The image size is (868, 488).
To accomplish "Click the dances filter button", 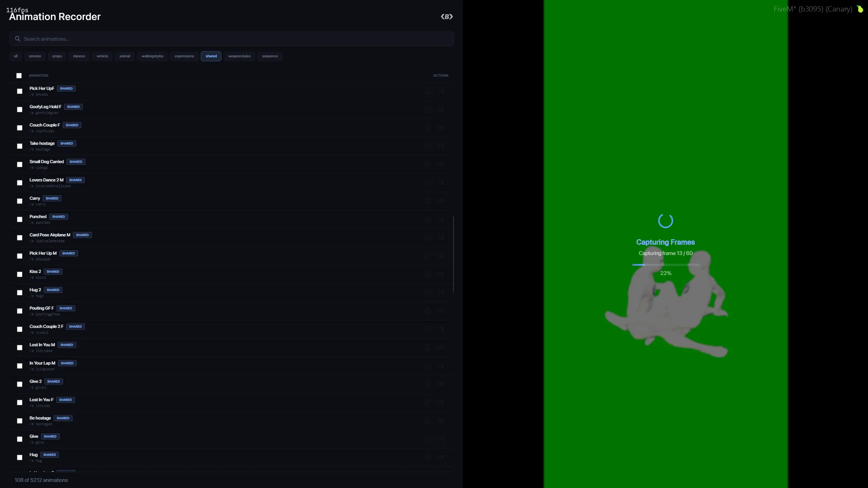I will click(79, 56).
